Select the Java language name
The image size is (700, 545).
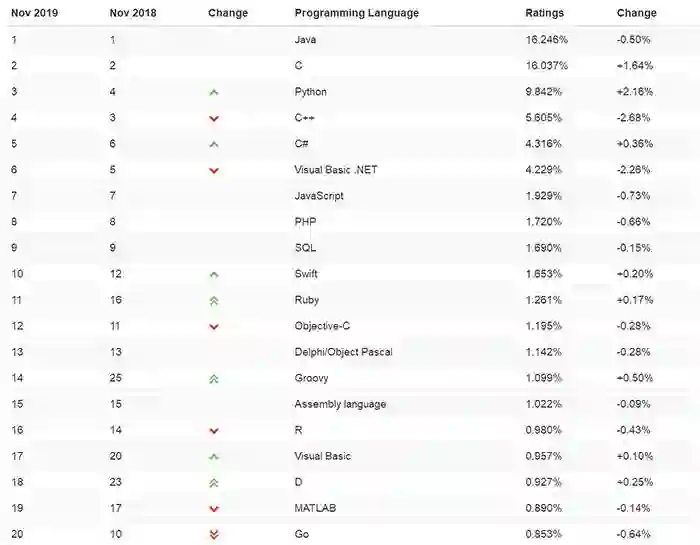[305, 40]
